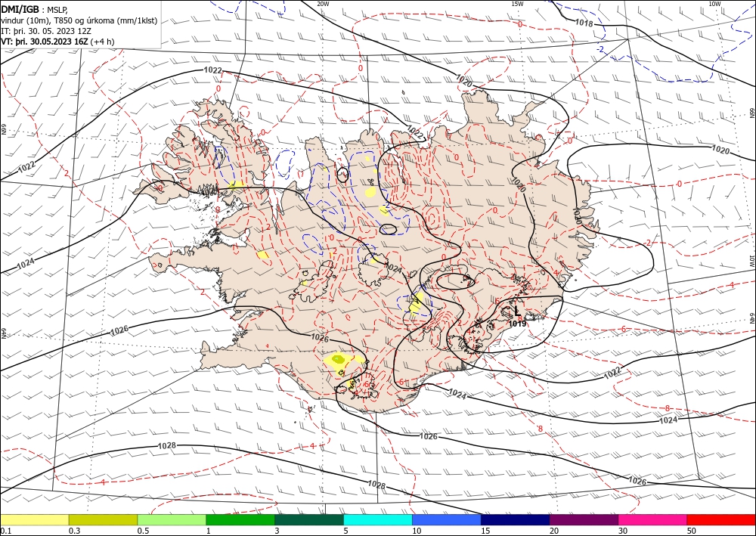Screen dimensions: 756x536
Task: Click the 'VT: þri. 30.05.2023 16Z (+4 h)' line
Action: coord(58,42)
